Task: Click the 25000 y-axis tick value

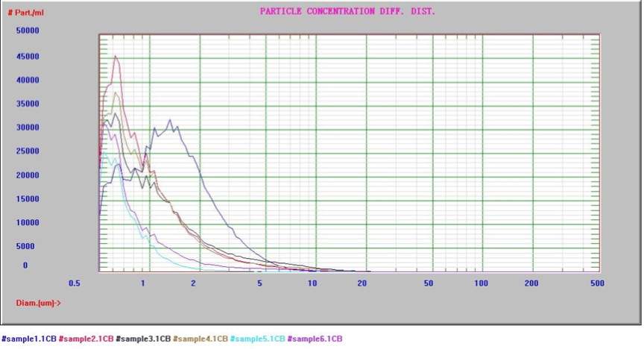Action: coord(28,151)
